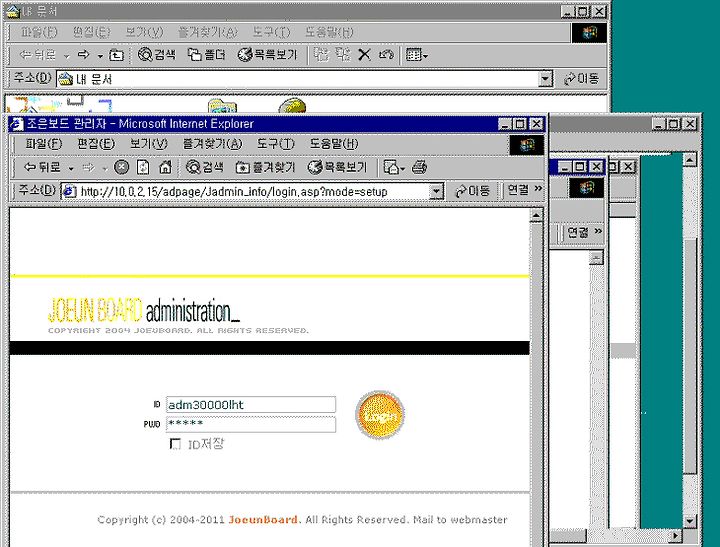
Task: Open forward dropdown arrow in 내 문서 window
Action: [100, 56]
